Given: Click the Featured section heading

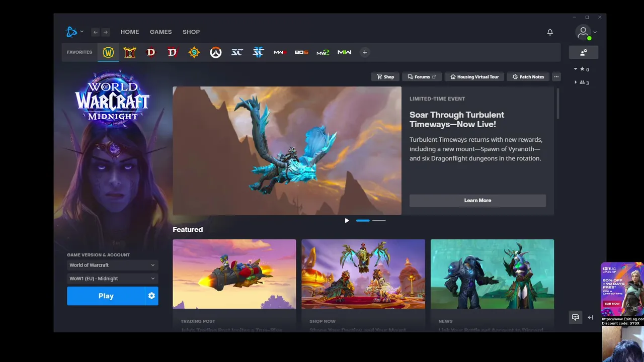Looking at the screenshot, I should tap(188, 230).
